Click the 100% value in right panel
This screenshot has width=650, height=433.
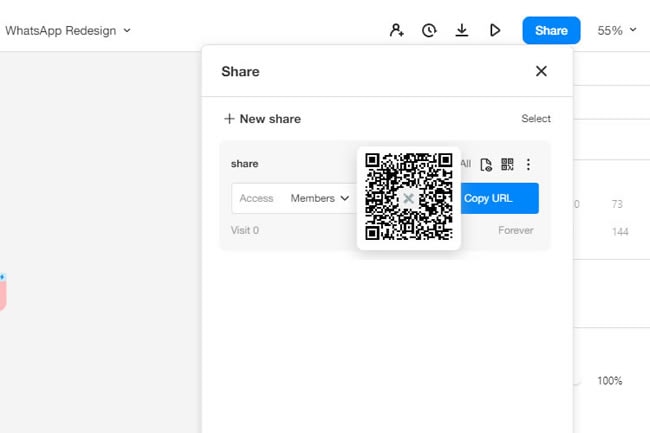(610, 381)
